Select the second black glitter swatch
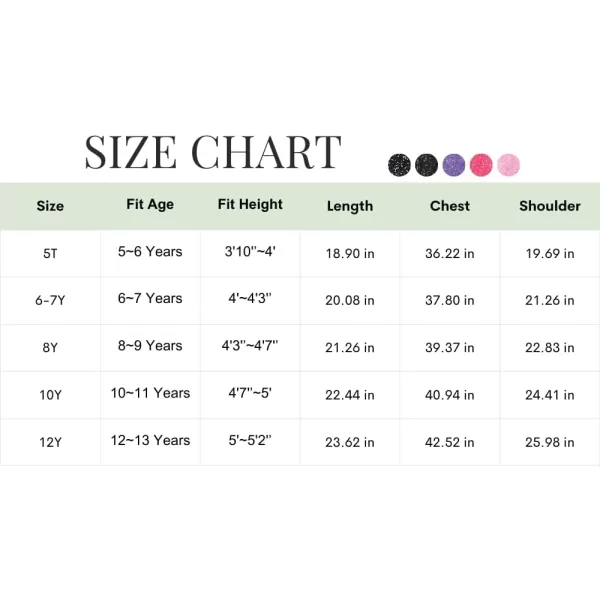The image size is (600, 600). [x=426, y=165]
